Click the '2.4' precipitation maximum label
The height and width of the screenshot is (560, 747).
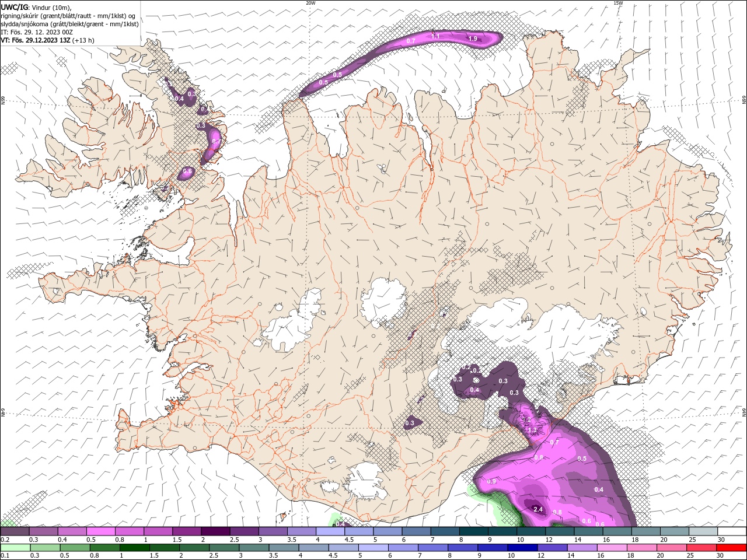(539, 510)
